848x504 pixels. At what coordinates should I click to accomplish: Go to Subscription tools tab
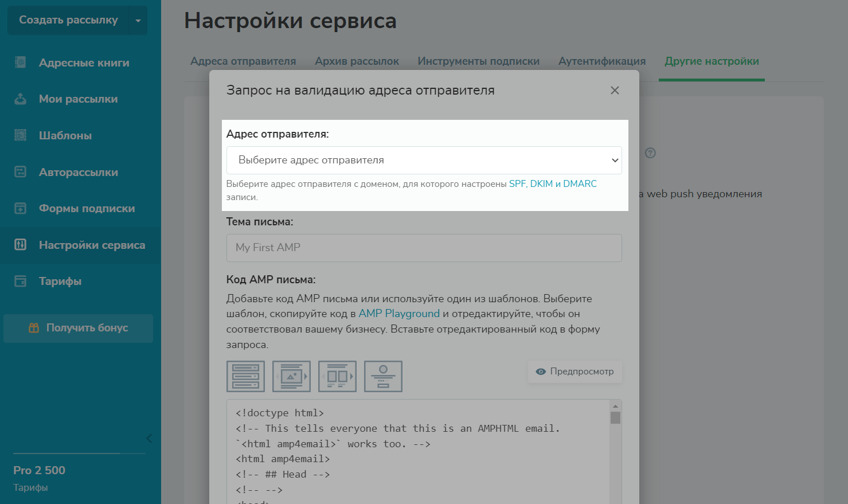(478, 61)
